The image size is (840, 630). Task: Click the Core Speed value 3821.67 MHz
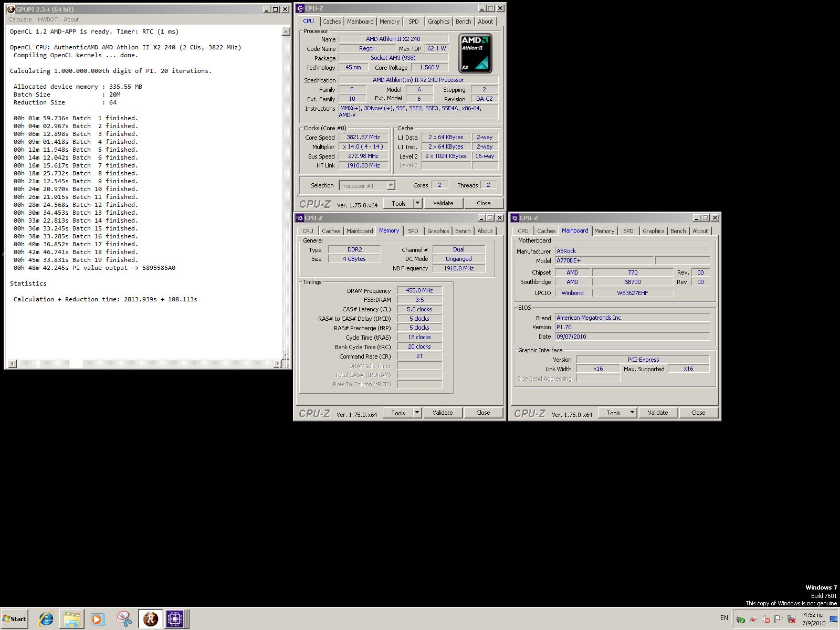pyautogui.click(x=363, y=138)
